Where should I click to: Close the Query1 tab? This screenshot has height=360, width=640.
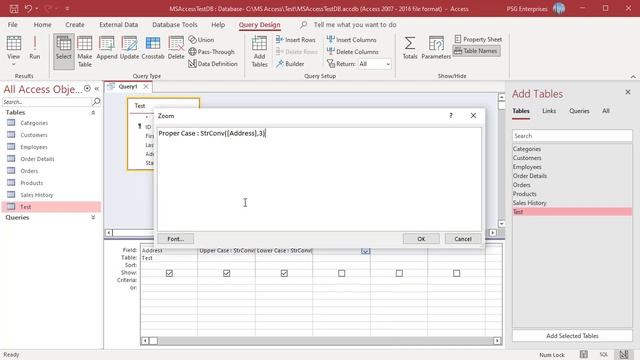click(x=146, y=87)
